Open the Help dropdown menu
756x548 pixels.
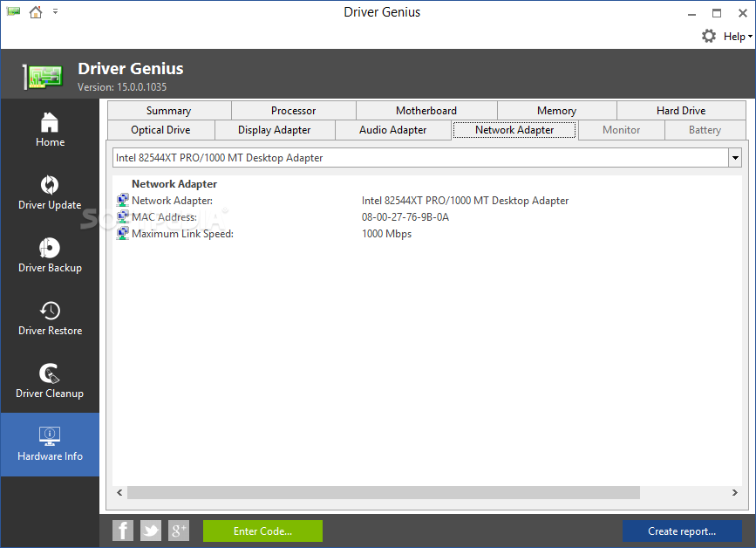[738, 37]
